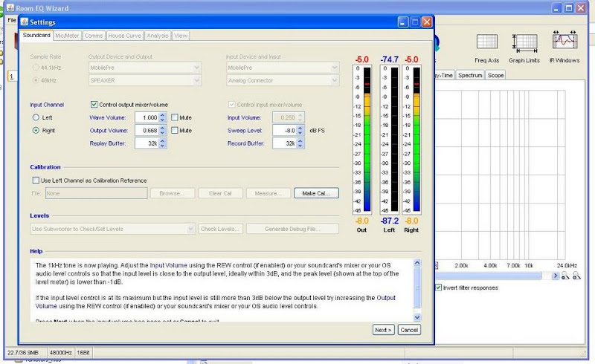Uncheck Control output mixer/volume
The height and width of the screenshot is (364, 595).
click(94, 105)
